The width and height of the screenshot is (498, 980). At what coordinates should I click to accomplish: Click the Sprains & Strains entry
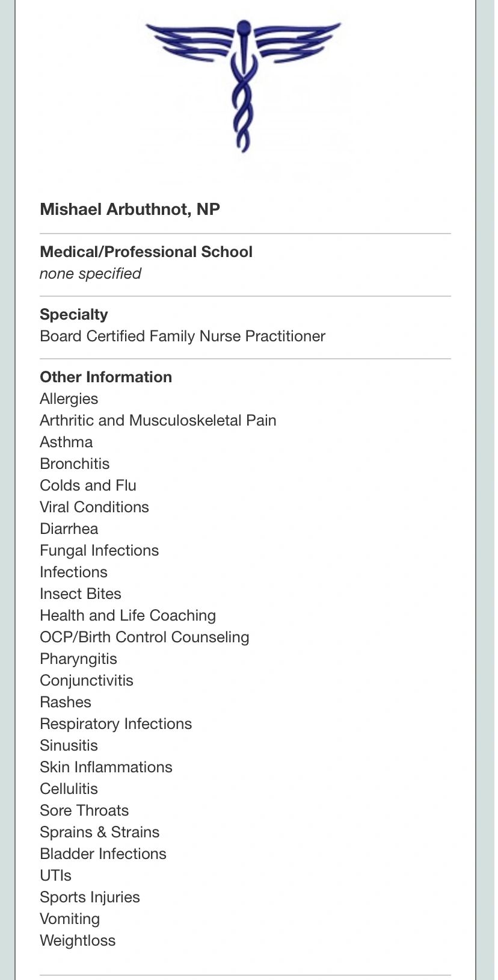[100, 832]
